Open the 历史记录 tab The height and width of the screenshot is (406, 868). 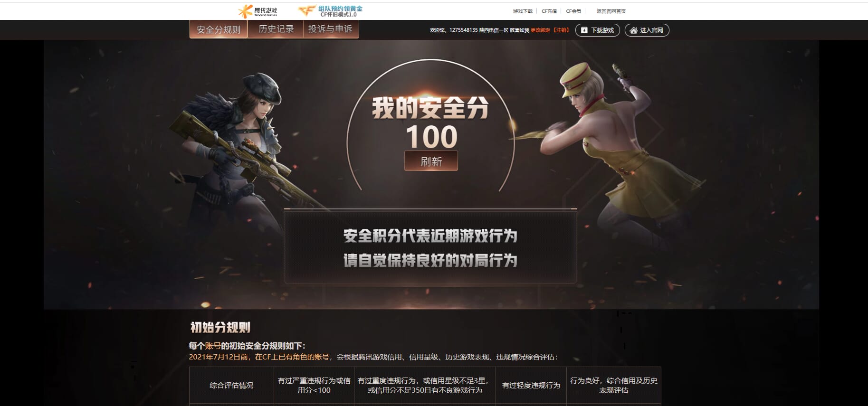[x=276, y=29]
